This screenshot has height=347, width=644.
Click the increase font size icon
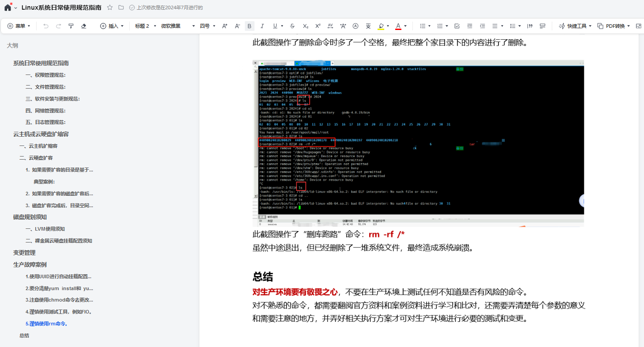(225, 26)
